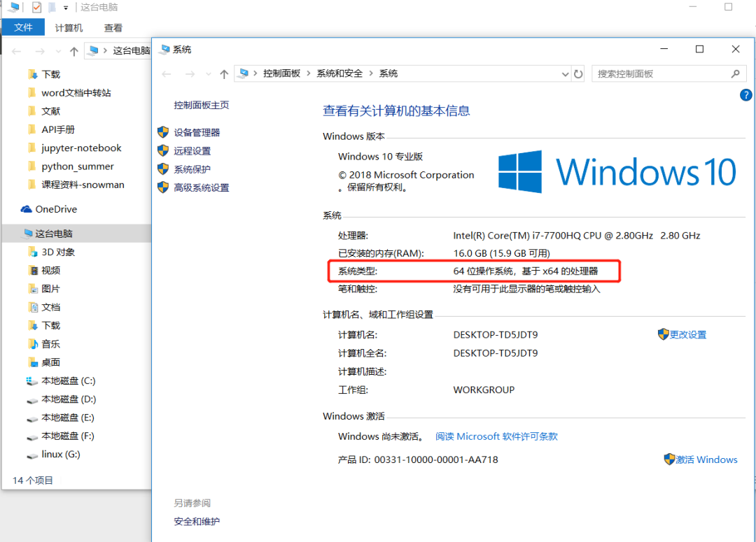Open 远程设置 in System sidebar
The width and height of the screenshot is (756, 542).
point(192,151)
